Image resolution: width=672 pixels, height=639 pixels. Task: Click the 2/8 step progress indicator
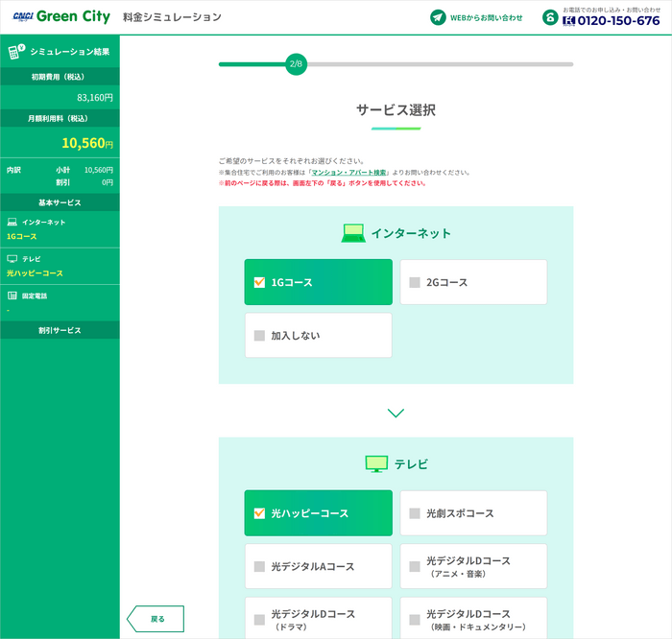coord(296,64)
